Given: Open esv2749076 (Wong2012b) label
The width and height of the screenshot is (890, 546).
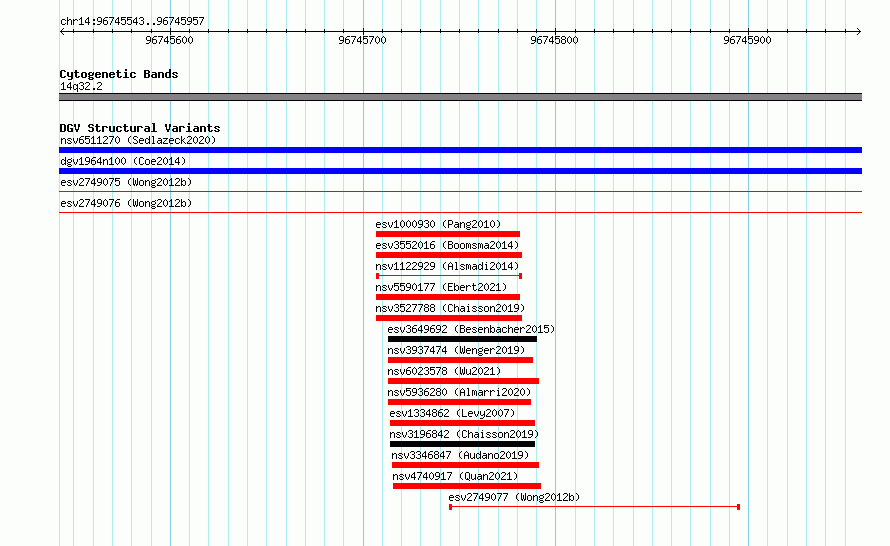Looking at the screenshot, I should coord(126,203).
